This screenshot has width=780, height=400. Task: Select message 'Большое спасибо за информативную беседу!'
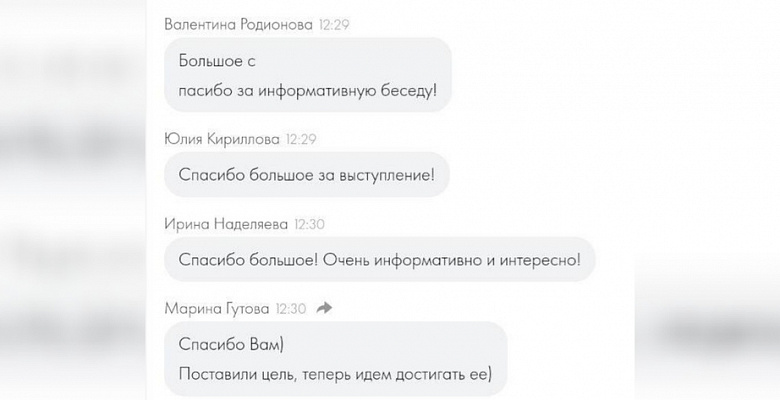[307, 75]
